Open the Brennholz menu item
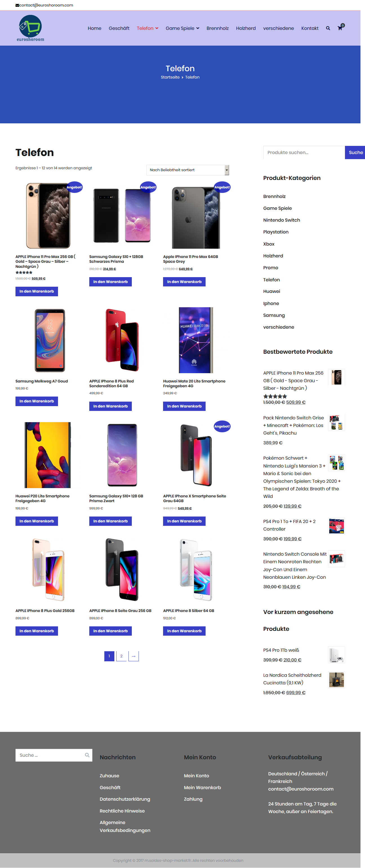 pyautogui.click(x=217, y=28)
